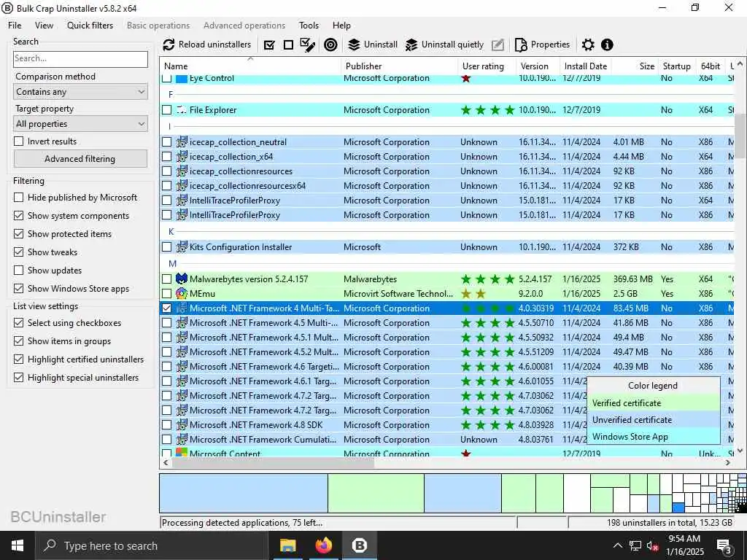Sort list by User rating column
Image resolution: width=747 pixels, height=560 pixels.
[x=487, y=66]
